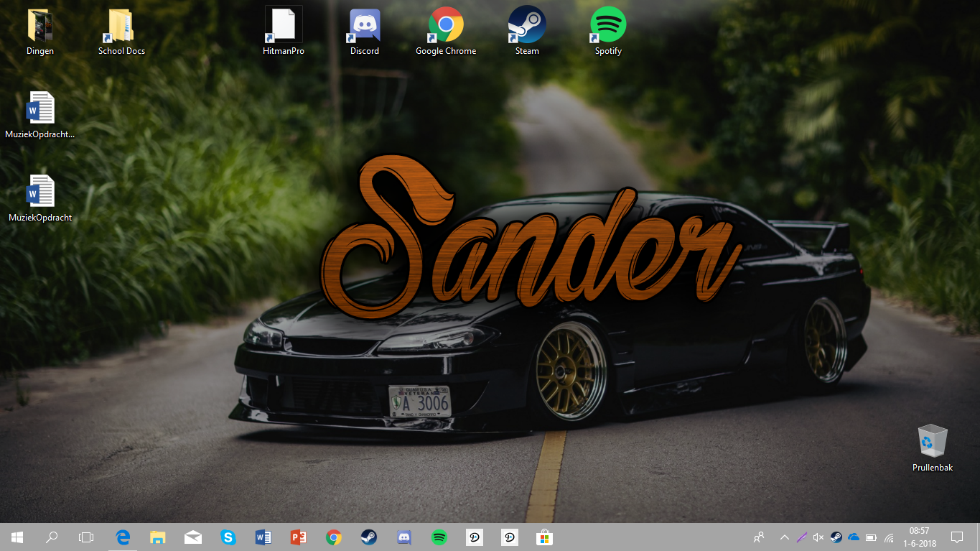Open the People button in taskbar
Viewport: 980px width, 551px height.
click(x=759, y=537)
